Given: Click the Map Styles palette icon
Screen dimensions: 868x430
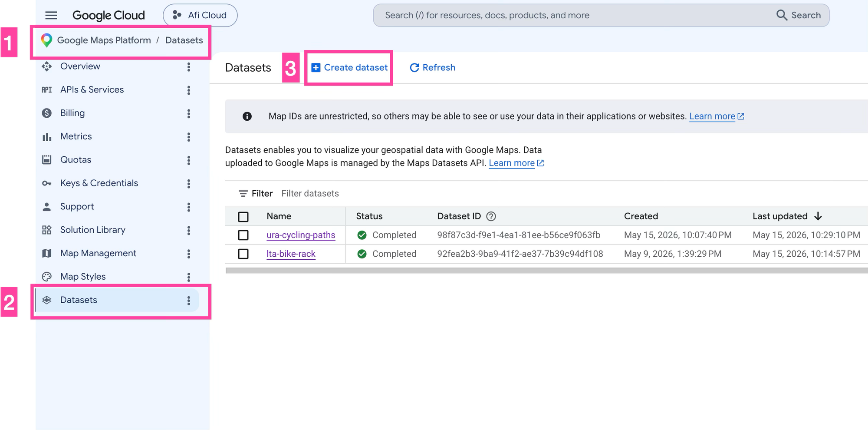Looking at the screenshot, I should (47, 277).
